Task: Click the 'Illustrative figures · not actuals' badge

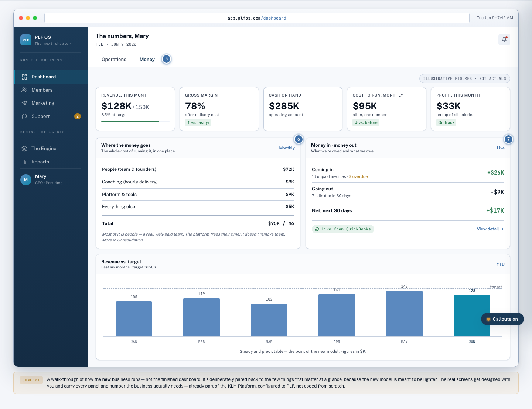Action: pyautogui.click(x=464, y=78)
